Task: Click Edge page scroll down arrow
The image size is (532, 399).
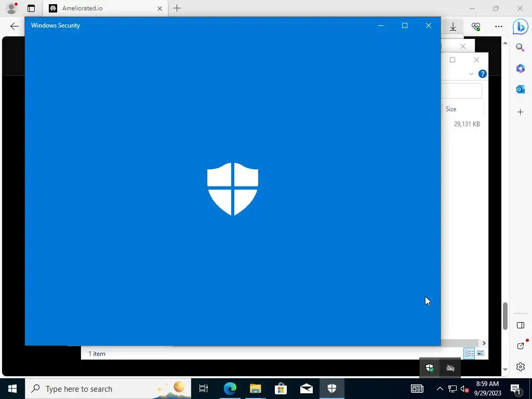Action: [x=505, y=369]
